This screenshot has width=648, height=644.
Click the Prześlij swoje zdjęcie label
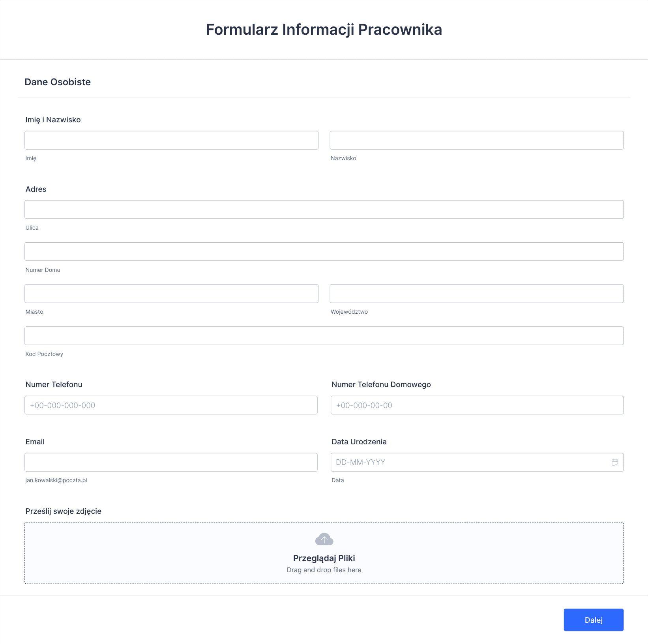pyautogui.click(x=64, y=511)
